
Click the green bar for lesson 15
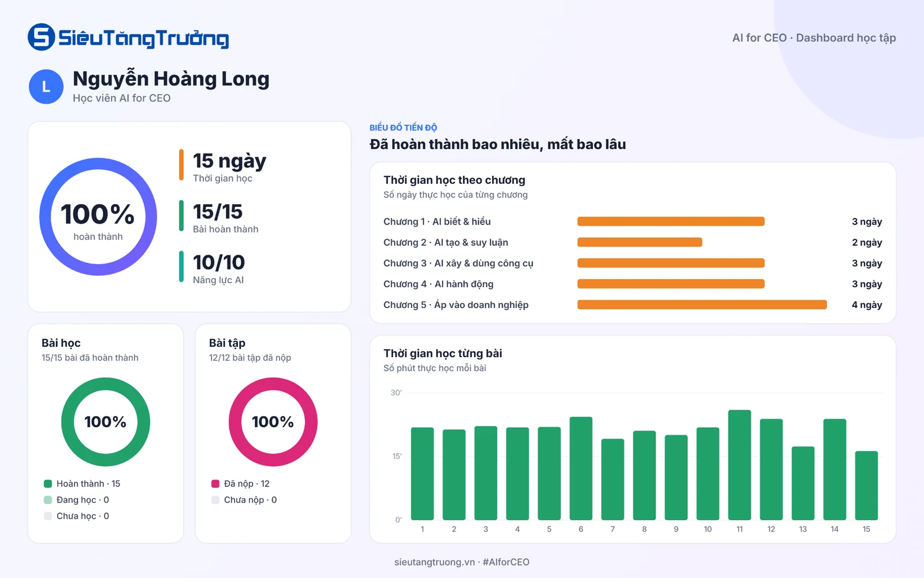point(866,486)
